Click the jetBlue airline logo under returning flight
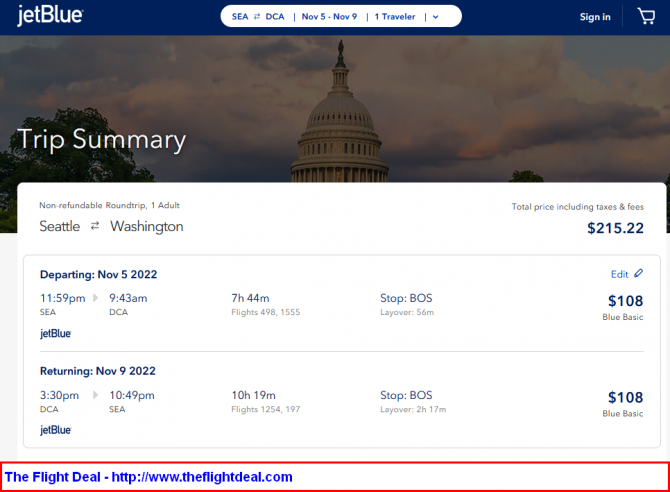The image size is (670, 492). tap(56, 430)
